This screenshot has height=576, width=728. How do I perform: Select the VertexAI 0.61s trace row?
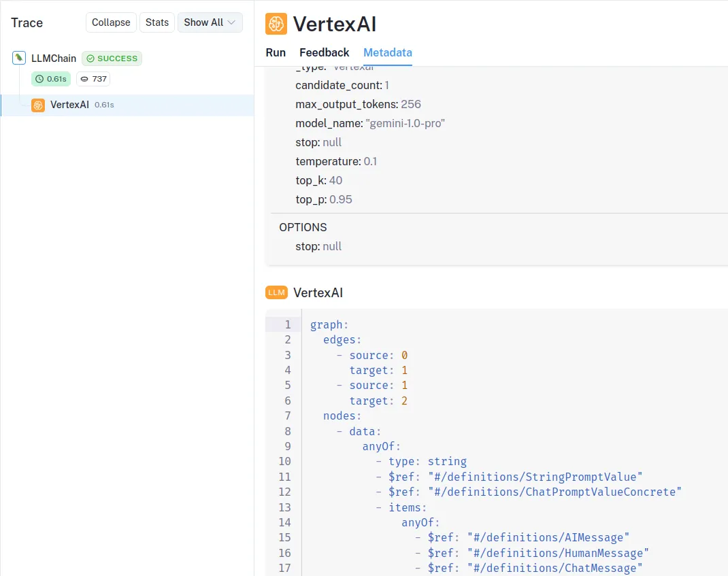pyautogui.click(x=127, y=105)
